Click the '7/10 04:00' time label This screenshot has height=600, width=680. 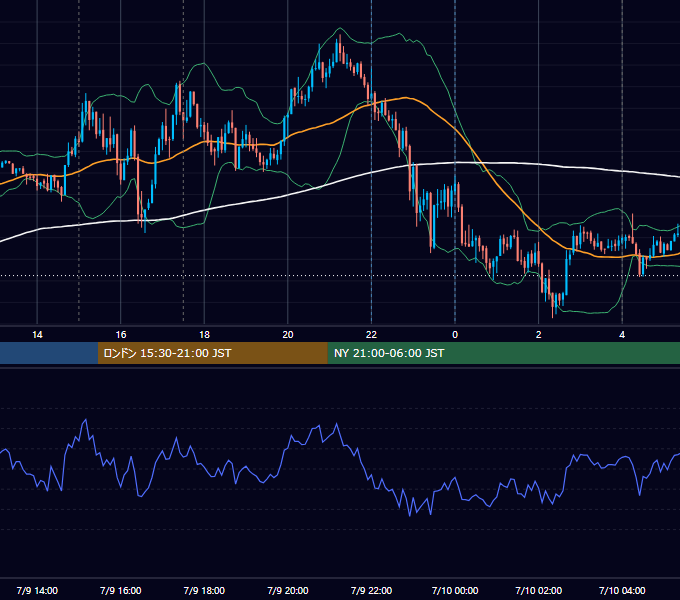[x=622, y=590]
